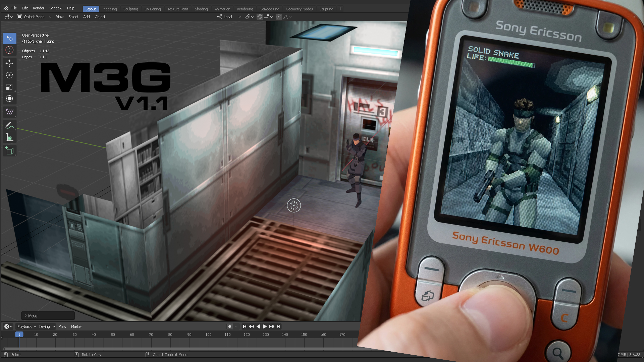This screenshot has height=362, width=644.
Task: Select the Move tool
Action: pos(9,63)
